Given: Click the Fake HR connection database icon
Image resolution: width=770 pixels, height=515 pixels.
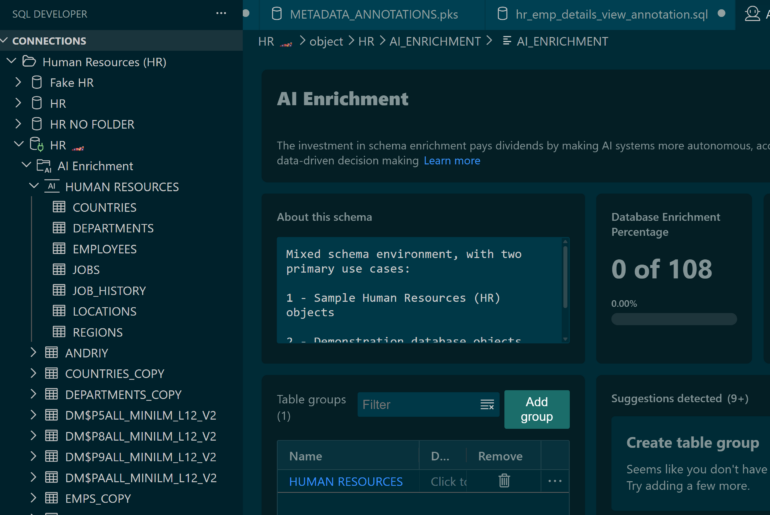Looking at the screenshot, I should coord(37,83).
